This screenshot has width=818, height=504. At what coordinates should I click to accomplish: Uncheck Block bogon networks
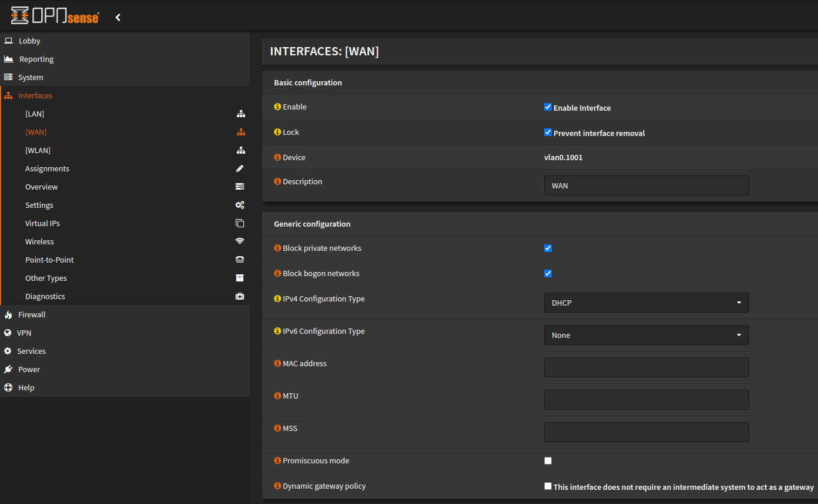[548, 274]
